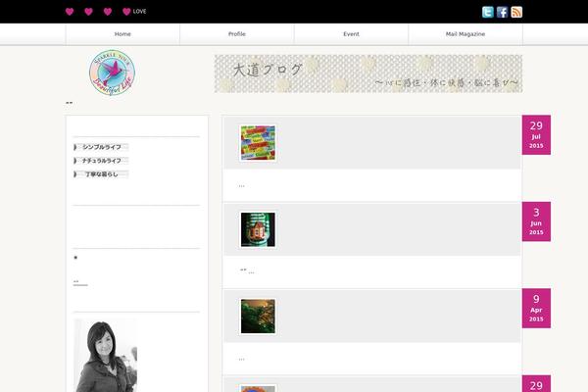588x392 pixels.
Task: Click the Sparkle Your Beautiful Life logo
Action: [112, 73]
